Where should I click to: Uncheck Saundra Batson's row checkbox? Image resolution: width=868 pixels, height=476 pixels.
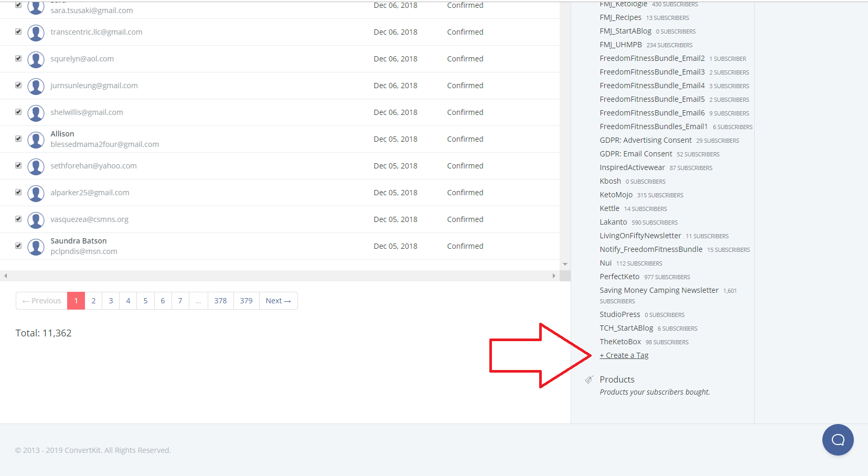tap(18, 246)
